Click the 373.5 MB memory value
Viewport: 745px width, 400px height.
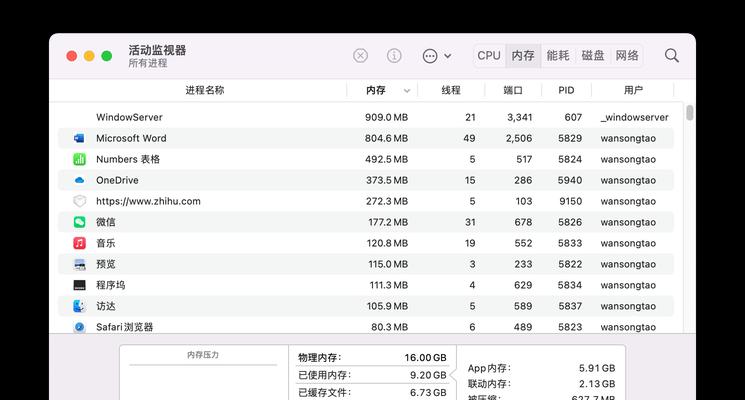pos(387,181)
